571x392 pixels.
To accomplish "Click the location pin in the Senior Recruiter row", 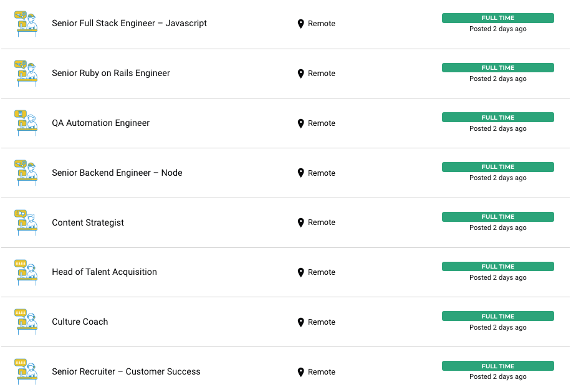I will click(x=301, y=372).
